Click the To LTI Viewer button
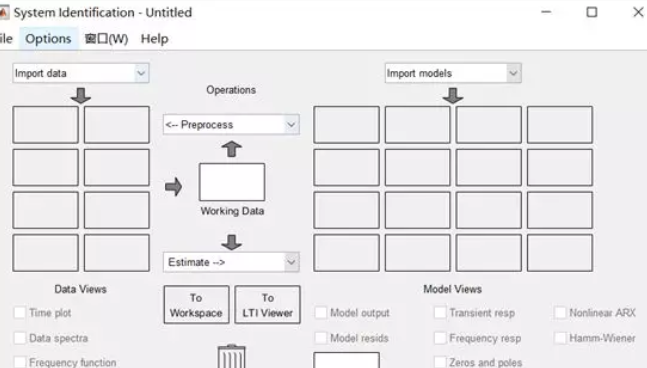The width and height of the screenshot is (647, 368). (267, 305)
